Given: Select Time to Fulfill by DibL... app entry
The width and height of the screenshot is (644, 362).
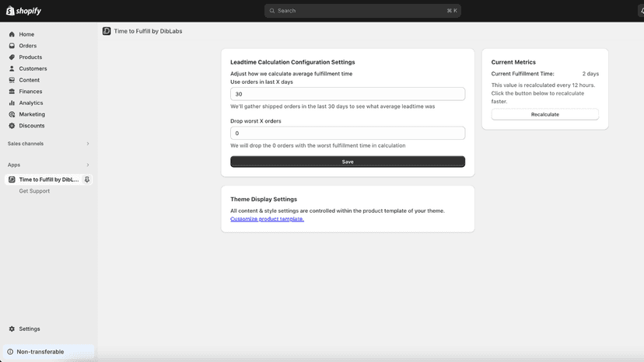Looking at the screenshot, I should (x=49, y=179).
